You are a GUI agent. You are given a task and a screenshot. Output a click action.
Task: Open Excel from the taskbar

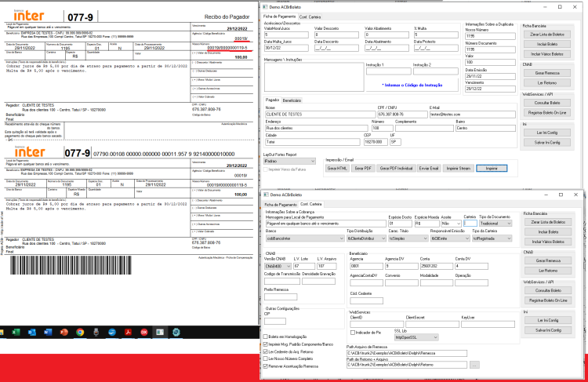pyautogui.click(x=16, y=332)
